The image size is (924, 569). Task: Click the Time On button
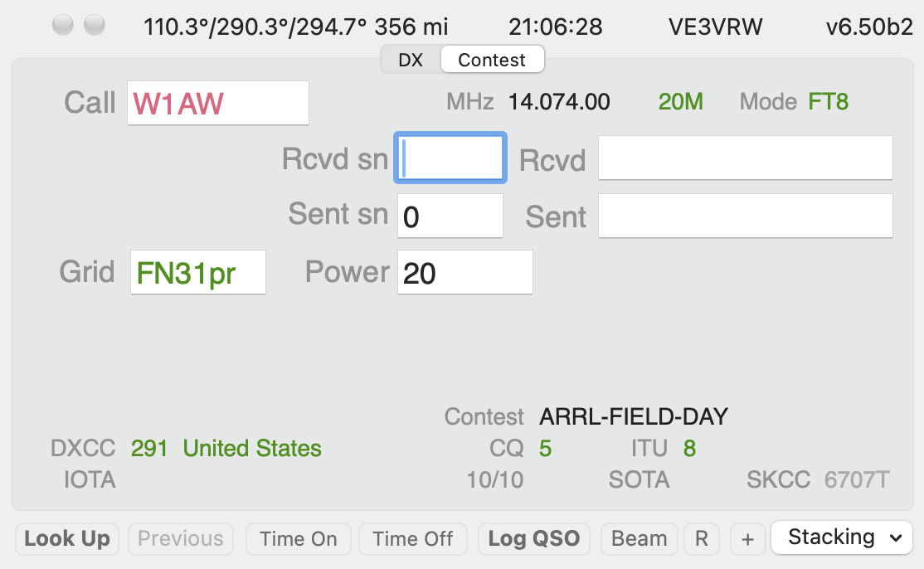click(299, 539)
